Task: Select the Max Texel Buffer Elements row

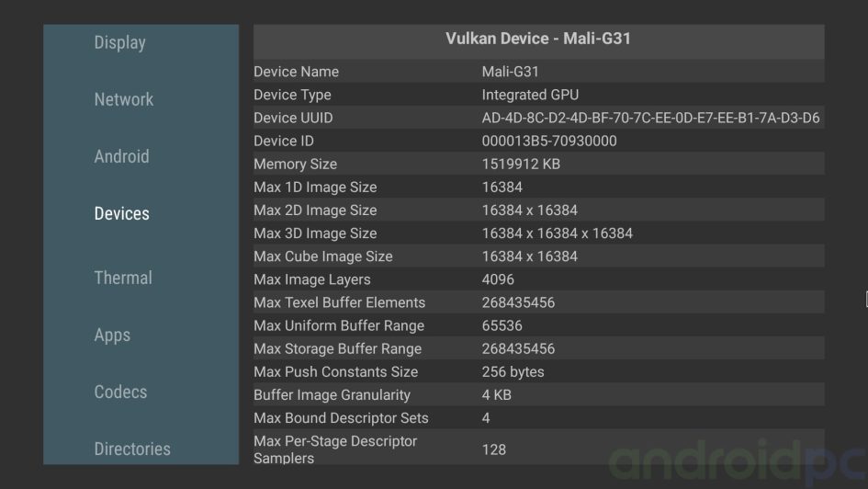Action: 538,302
